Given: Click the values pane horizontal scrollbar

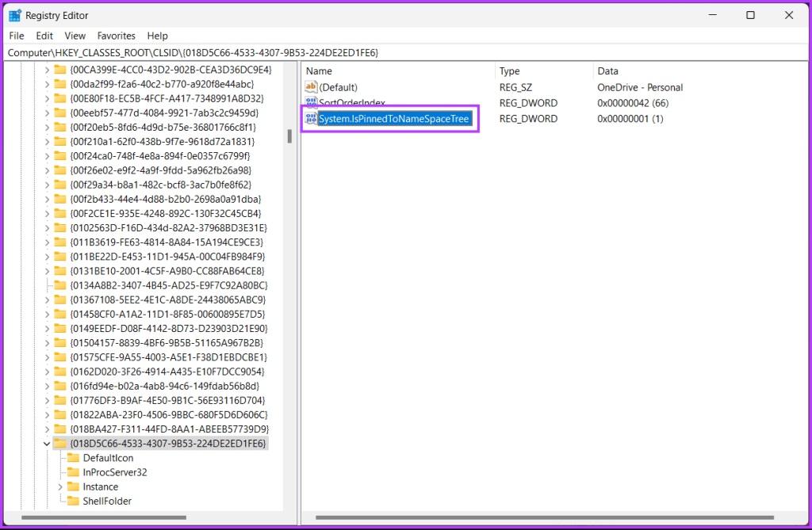Looking at the screenshot, I should coord(545,517).
